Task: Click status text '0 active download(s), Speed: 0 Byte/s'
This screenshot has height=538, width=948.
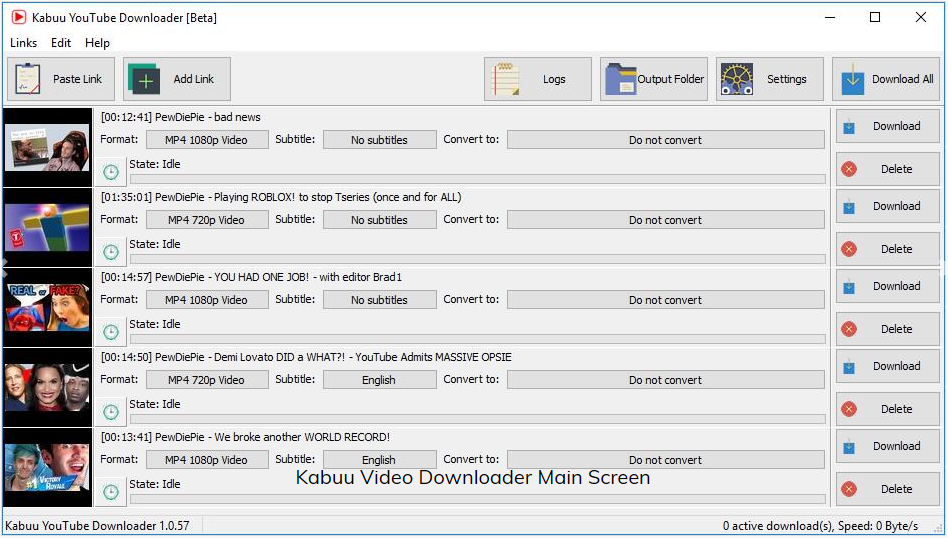Action: (820, 526)
